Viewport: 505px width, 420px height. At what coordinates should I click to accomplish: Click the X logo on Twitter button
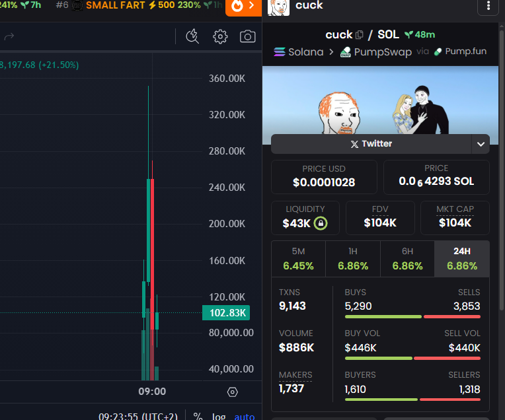tap(354, 144)
